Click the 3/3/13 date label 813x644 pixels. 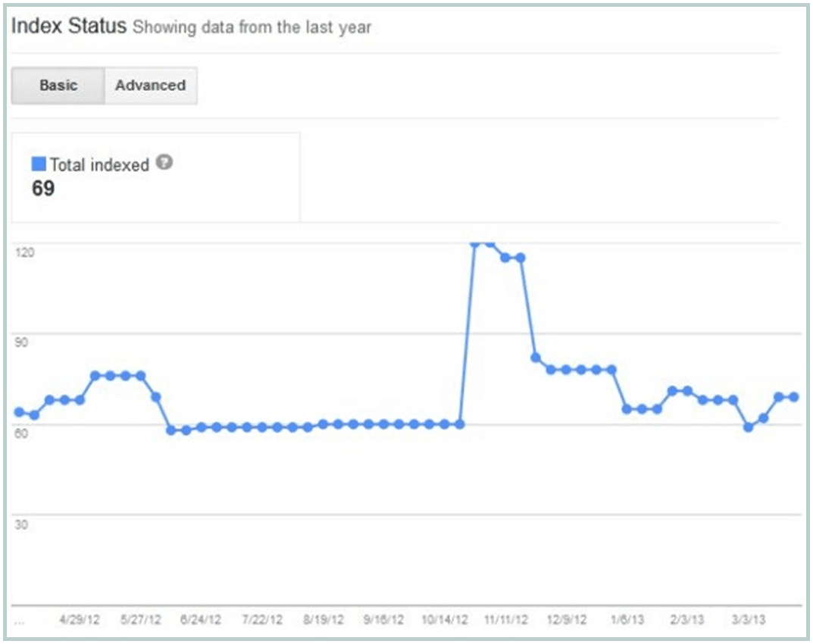pos(748,620)
